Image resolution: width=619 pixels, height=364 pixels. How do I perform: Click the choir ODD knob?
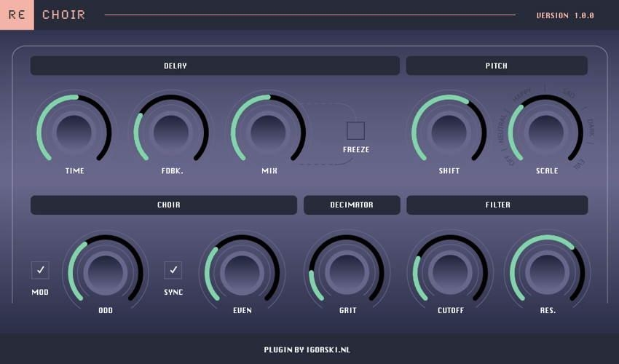106,270
